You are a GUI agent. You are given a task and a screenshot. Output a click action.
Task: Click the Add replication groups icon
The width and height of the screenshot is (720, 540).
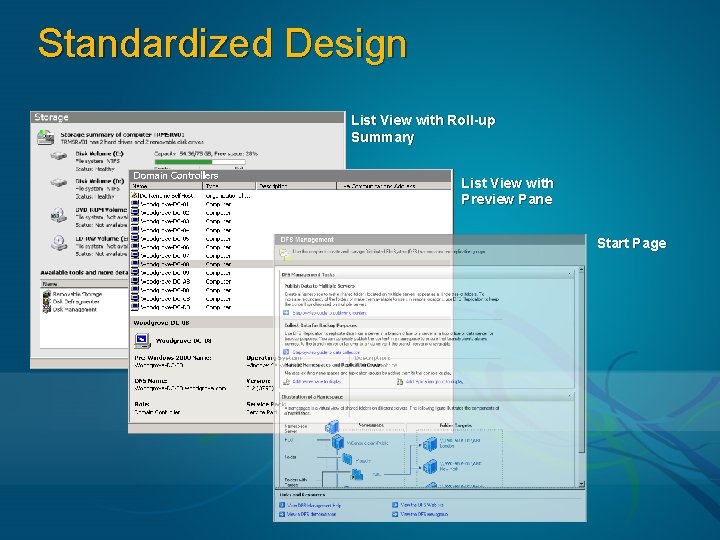(400, 382)
